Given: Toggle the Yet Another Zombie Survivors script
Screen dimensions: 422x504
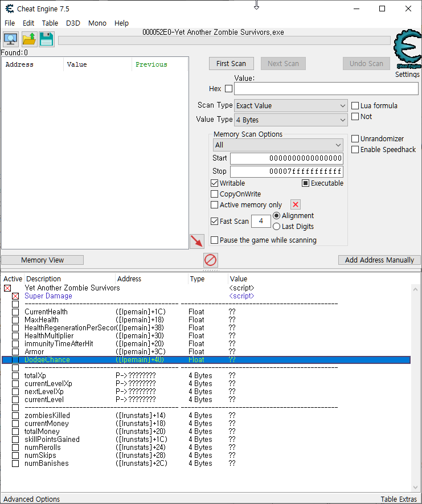Looking at the screenshot, I should tap(7, 288).
